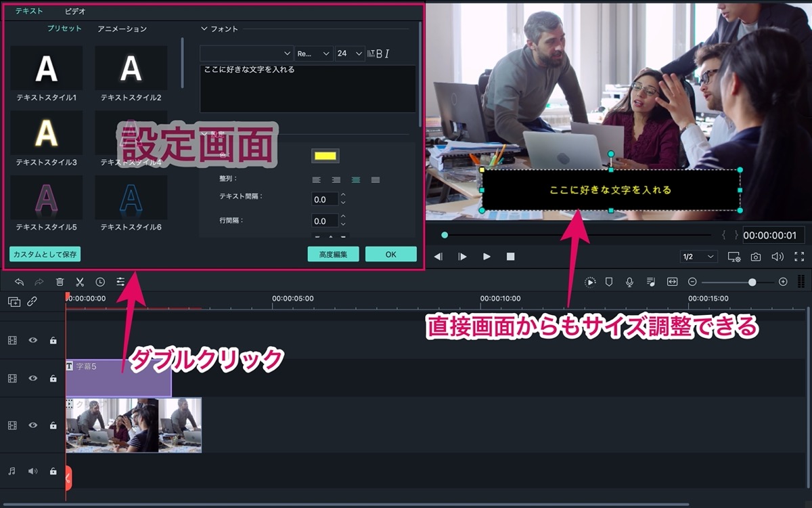Viewport: 812px width, 508px height.
Task: Enter fullscreen preview mode
Action: [799, 257]
